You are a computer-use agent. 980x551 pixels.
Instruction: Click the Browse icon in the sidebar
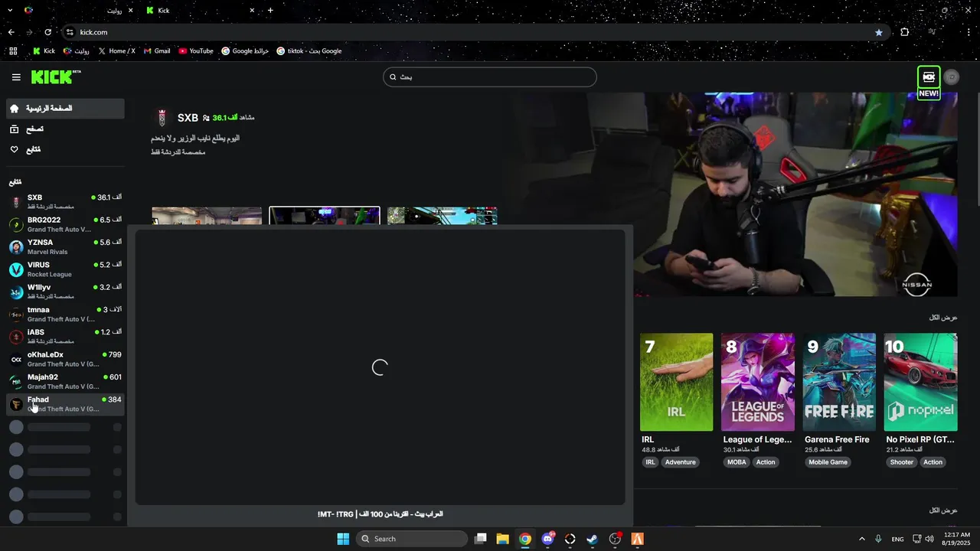14,129
